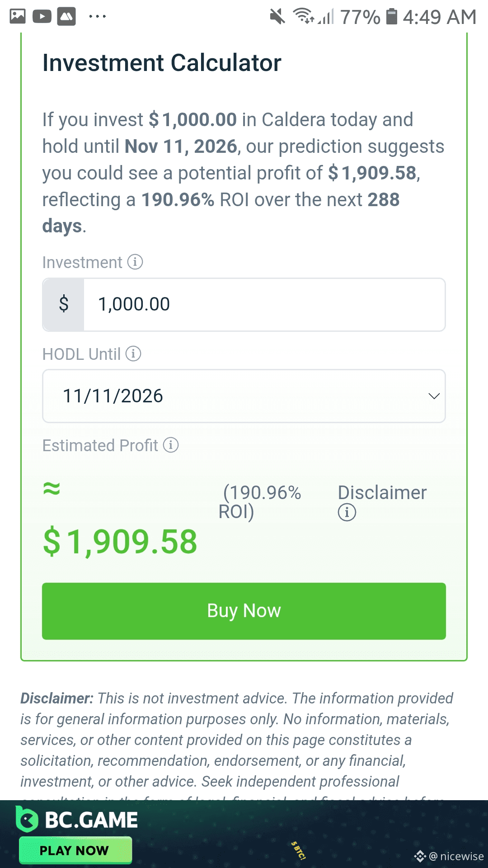
Task: Tap the Investment info icon
Action: pos(135,262)
